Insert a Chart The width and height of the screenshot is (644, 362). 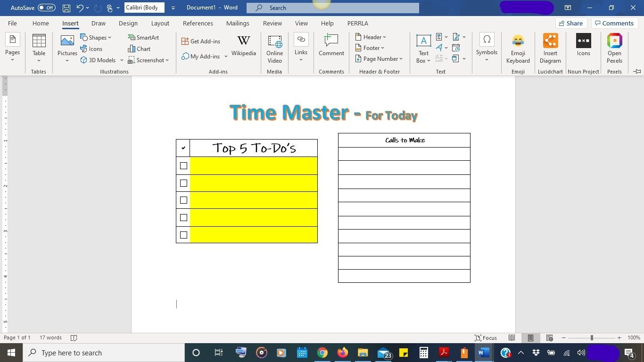[x=140, y=49]
